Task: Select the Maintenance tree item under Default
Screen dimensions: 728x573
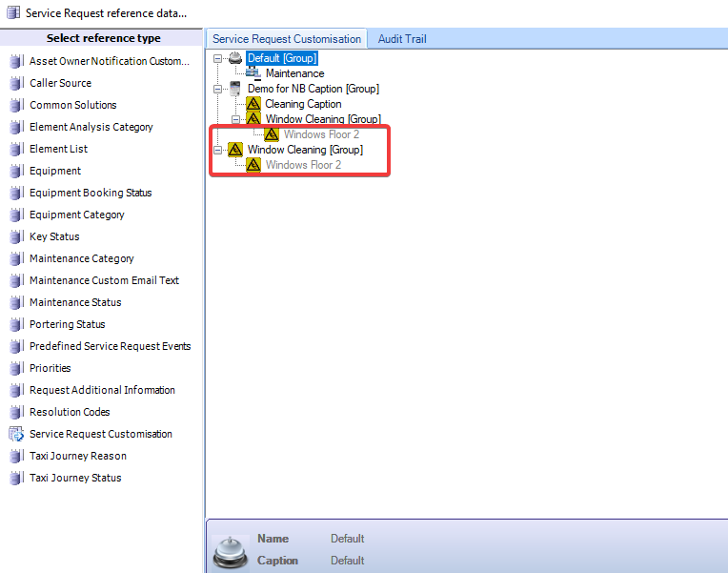Action: pyautogui.click(x=294, y=73)
